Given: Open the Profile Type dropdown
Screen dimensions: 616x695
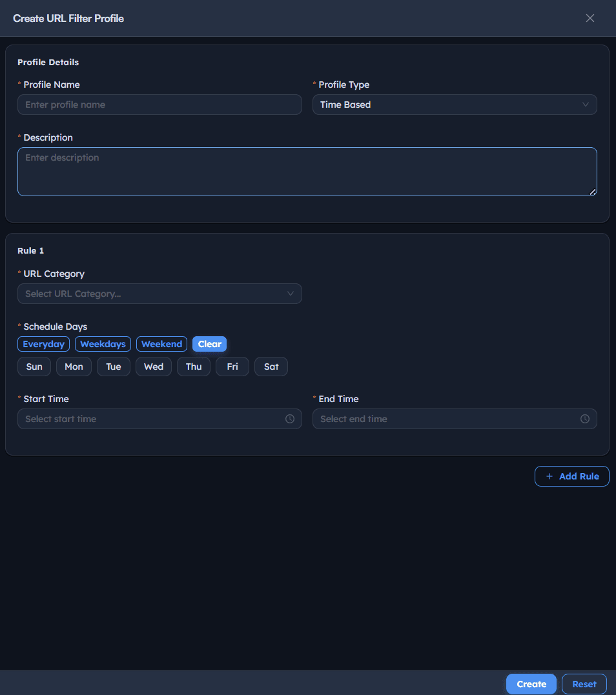Looking at the screenshot, I should pyautogui.click(x=455, y=105).
